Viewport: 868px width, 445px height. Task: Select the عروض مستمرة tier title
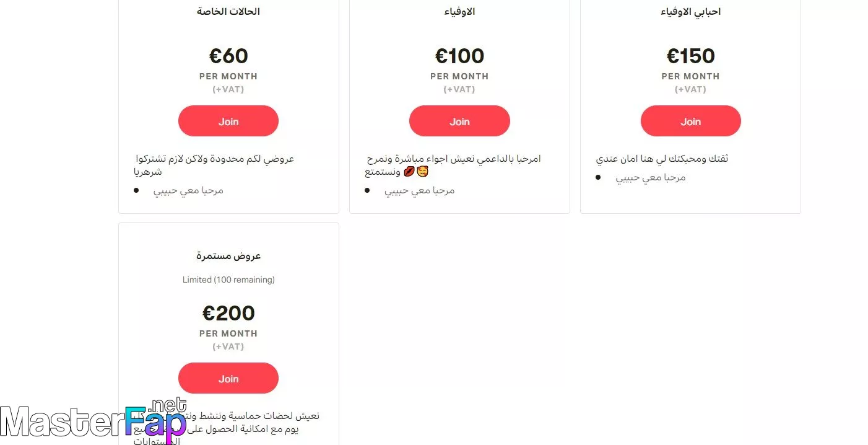228,256
